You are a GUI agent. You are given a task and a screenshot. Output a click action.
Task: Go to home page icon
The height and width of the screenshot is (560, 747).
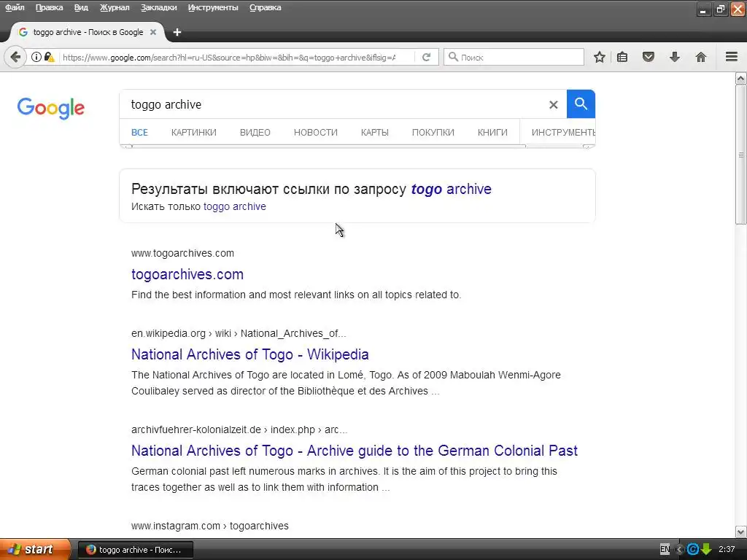(x=701, y=57)
